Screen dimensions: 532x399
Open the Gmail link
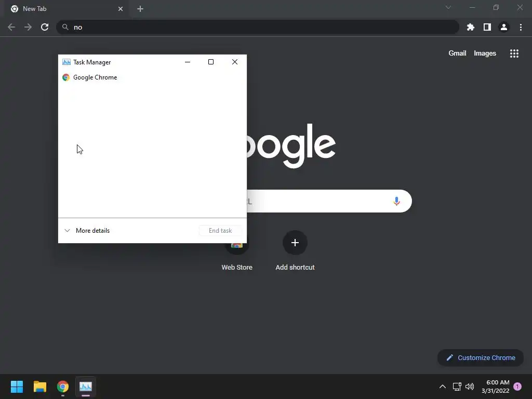click(x=457, y=54)
